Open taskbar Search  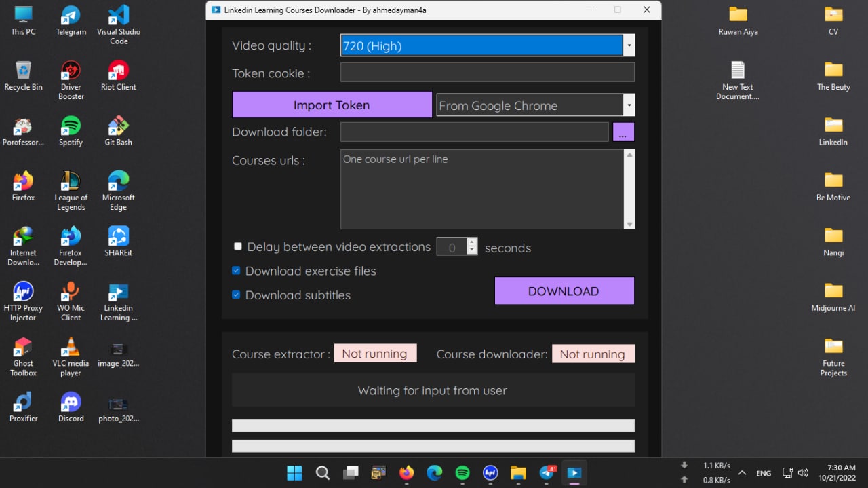click(x=323, y=472)
